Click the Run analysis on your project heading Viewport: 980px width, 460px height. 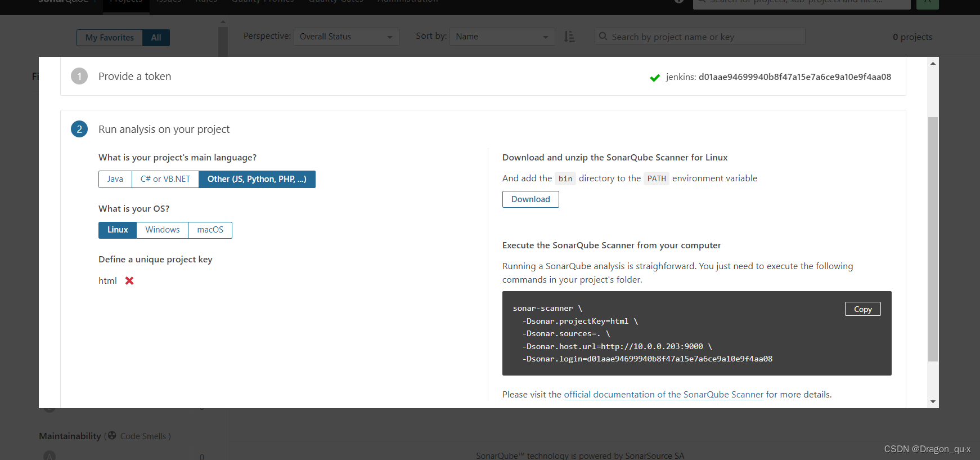(164, 129)
